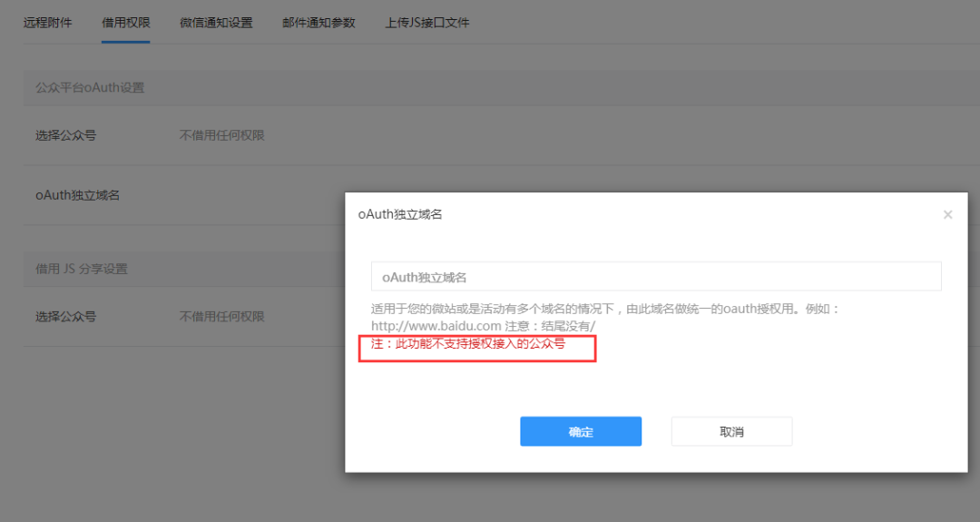
Task: Open the 远程附件 tab
Action: click(x=47, y=23)
